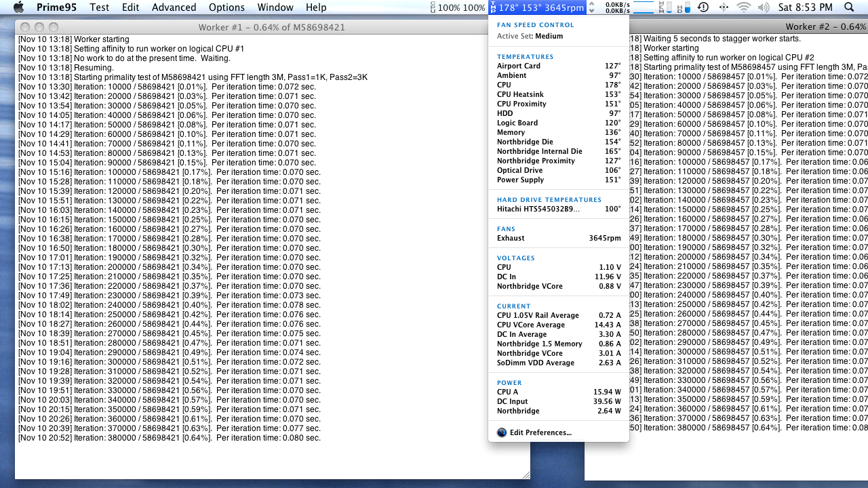This screenshot has width=868, height=488.
Task: Open Spotlight search magnifier
Action: (850, 7)
